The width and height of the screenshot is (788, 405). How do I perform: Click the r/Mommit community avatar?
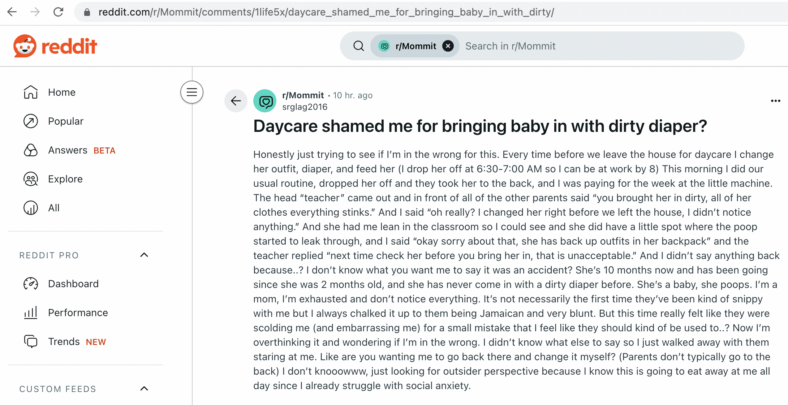tap(265, 101)
